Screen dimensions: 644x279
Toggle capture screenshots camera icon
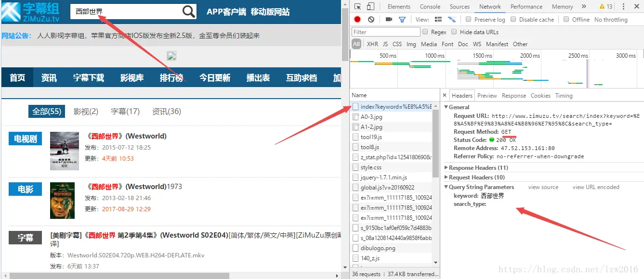click(389, 19)
